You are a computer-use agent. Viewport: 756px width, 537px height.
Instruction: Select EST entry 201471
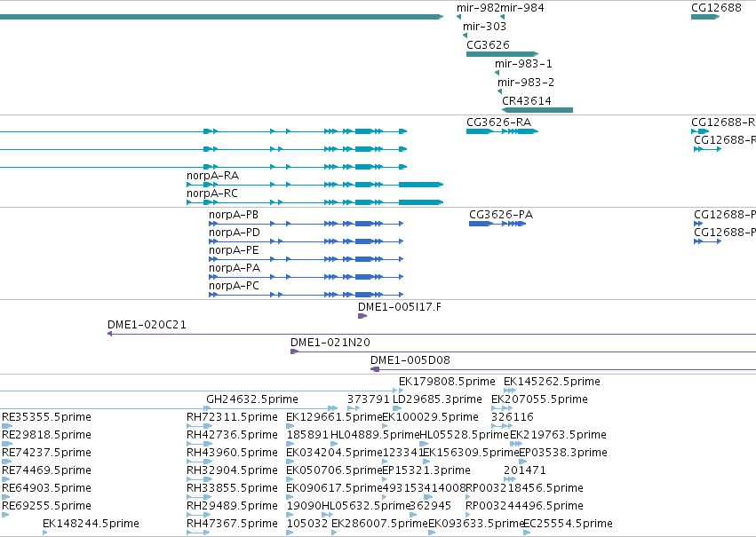525,471
